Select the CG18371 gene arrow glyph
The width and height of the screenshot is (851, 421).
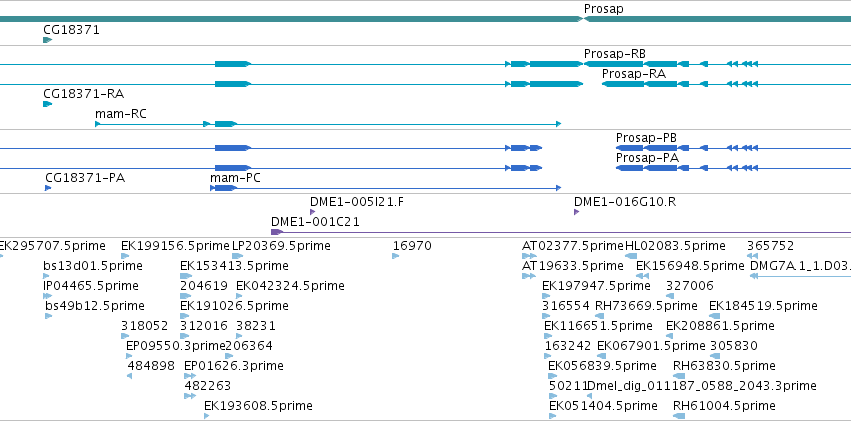[47, 40]
